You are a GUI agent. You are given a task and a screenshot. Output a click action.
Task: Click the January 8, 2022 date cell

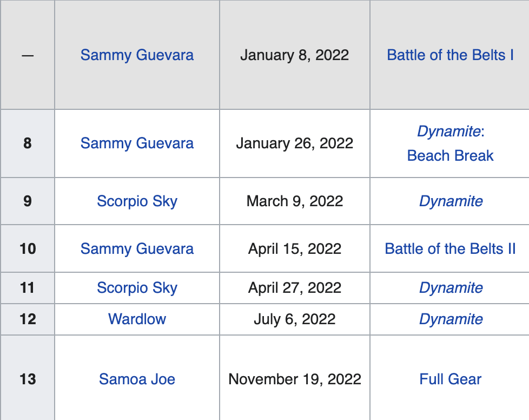tap(295, 55)
